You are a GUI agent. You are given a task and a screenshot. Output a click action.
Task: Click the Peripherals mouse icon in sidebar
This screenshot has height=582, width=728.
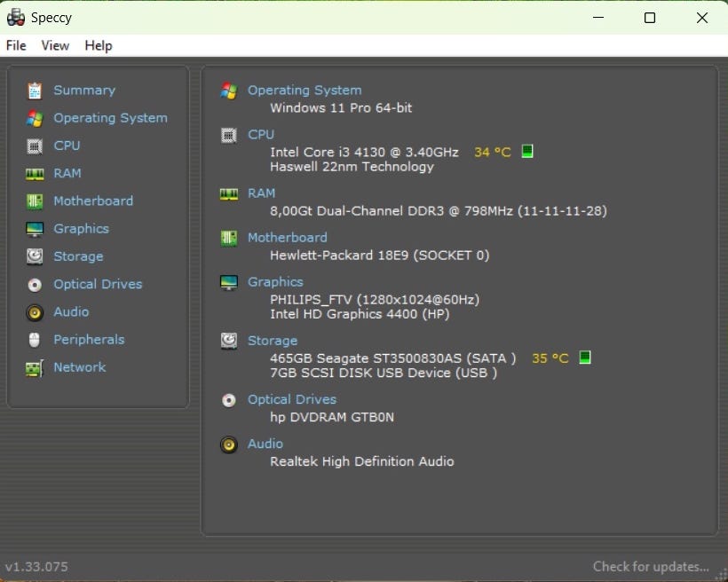(35, 340)
